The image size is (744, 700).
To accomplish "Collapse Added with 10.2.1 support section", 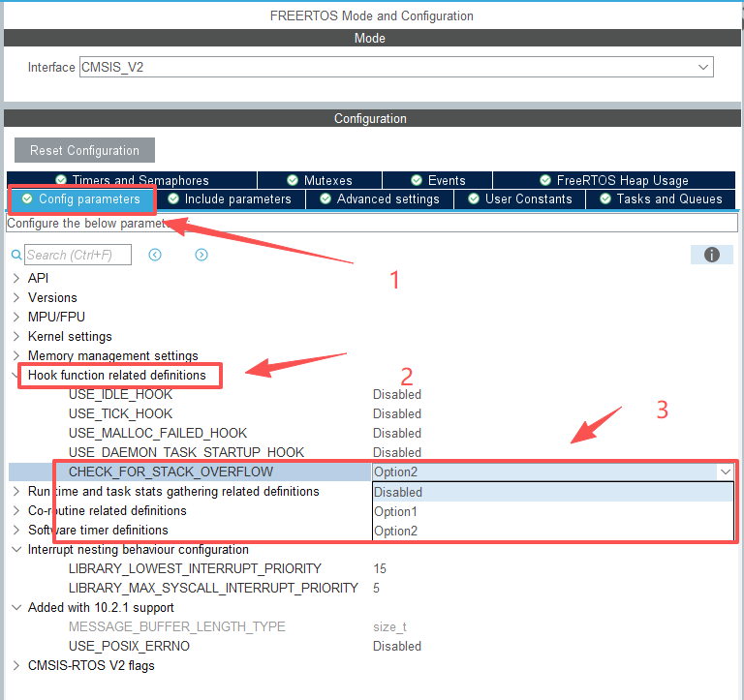I will 16,607.
